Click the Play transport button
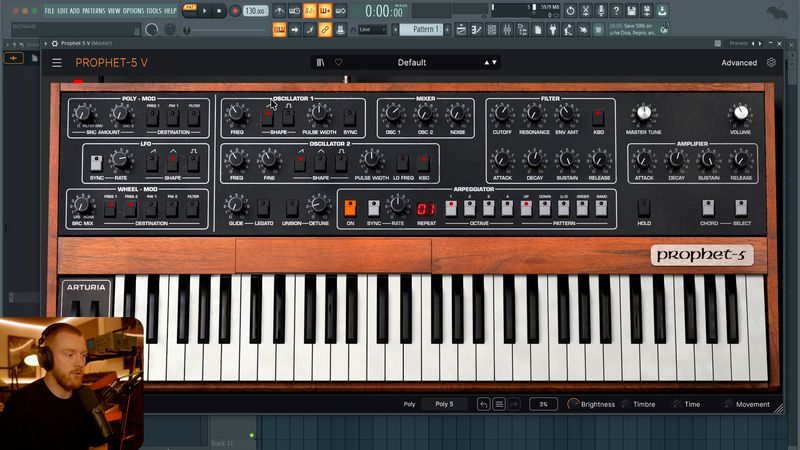The height and width of the screenshot is (450, 800). click(x=205, y=11)
